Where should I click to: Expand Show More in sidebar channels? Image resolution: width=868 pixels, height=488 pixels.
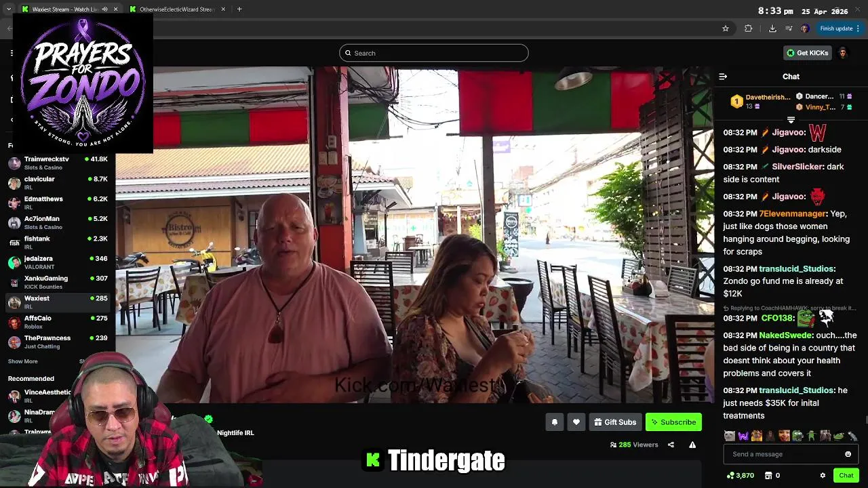click(23, 361)
